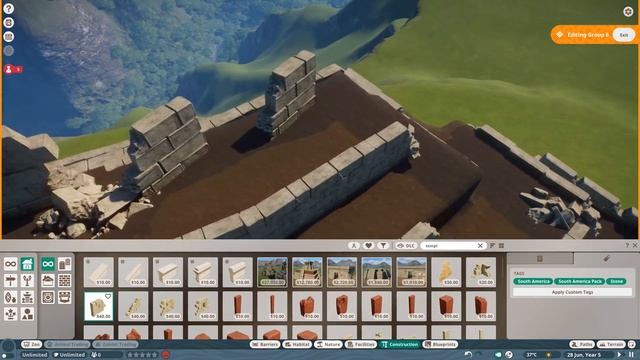The width and height of the screenshot is (640, 360).
Task: Select the special effects stars category icon
Action: click(x=11, y=314)
